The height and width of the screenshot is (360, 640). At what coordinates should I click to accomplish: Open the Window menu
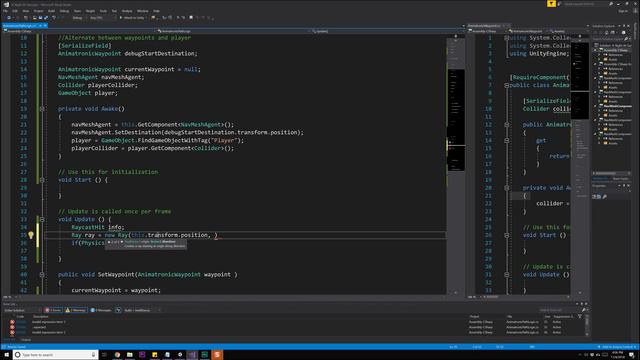click(143, 11)
